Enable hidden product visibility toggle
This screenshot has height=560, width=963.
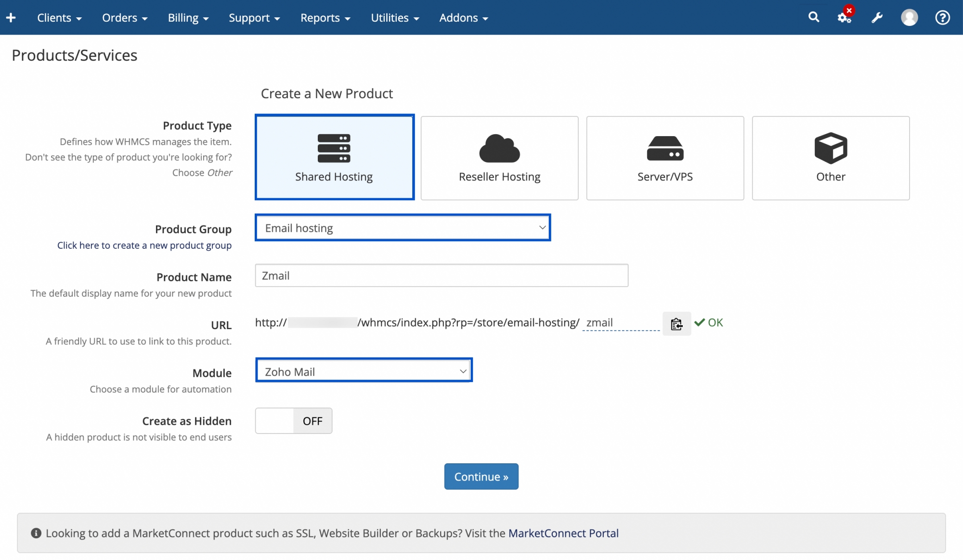[293, 420]
